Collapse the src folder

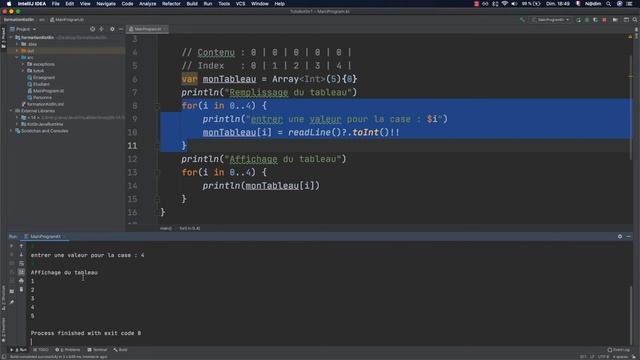[x=17, y=58]
